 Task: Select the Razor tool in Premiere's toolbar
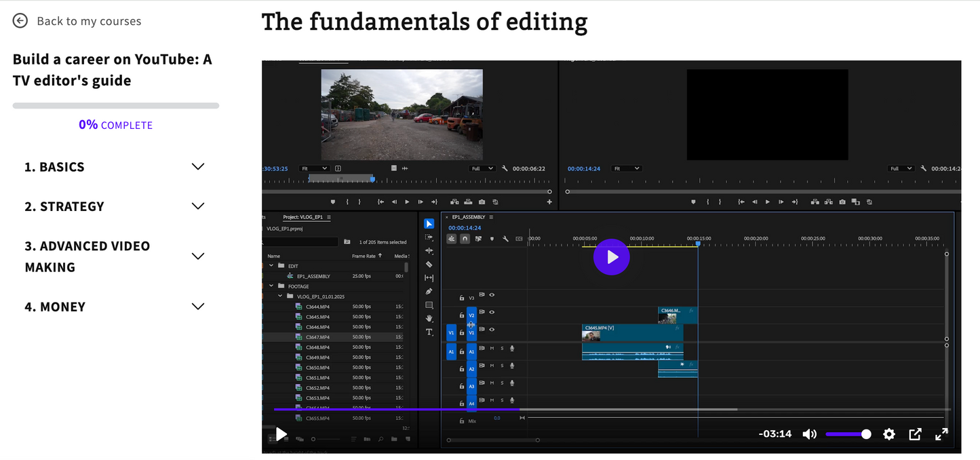pyautogui.click(x=429, y=264)
